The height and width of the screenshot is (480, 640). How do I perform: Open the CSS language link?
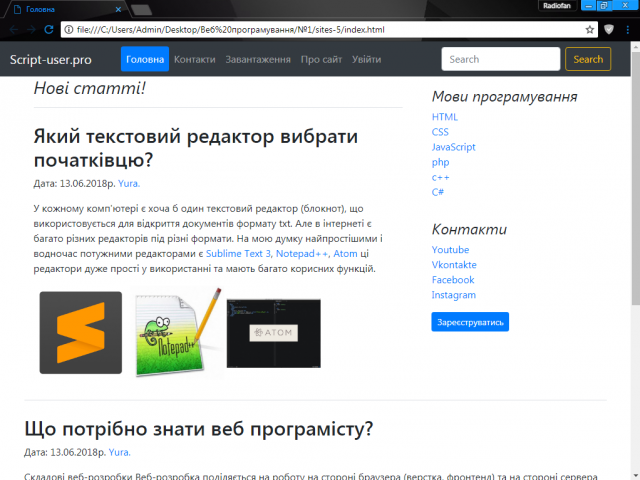(x=440, y=132)
